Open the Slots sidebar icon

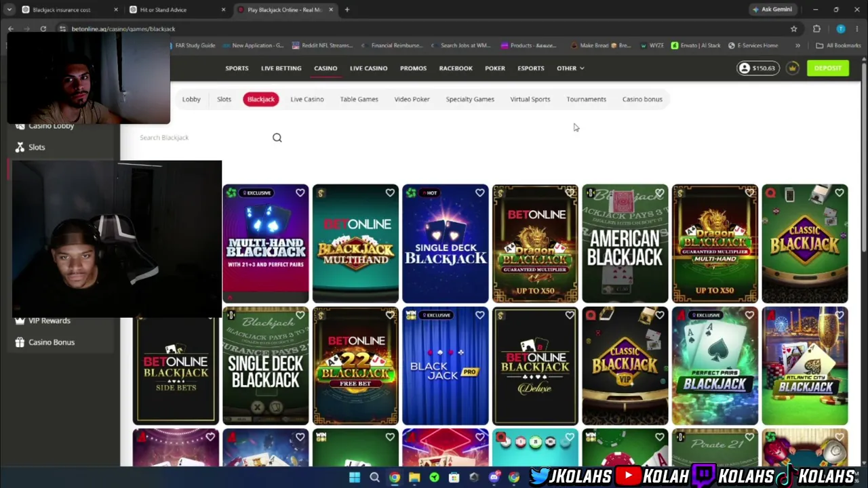tap(20, 147)
